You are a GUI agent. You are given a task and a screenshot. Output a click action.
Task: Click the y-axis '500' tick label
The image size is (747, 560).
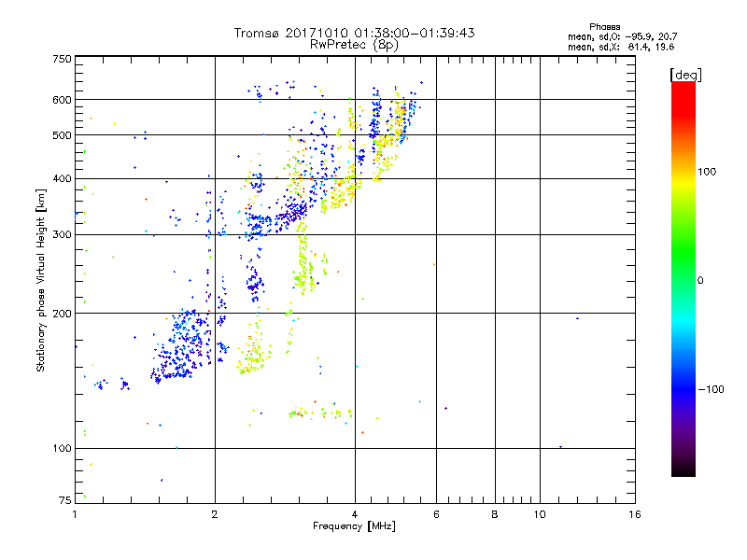pos(62,135)
